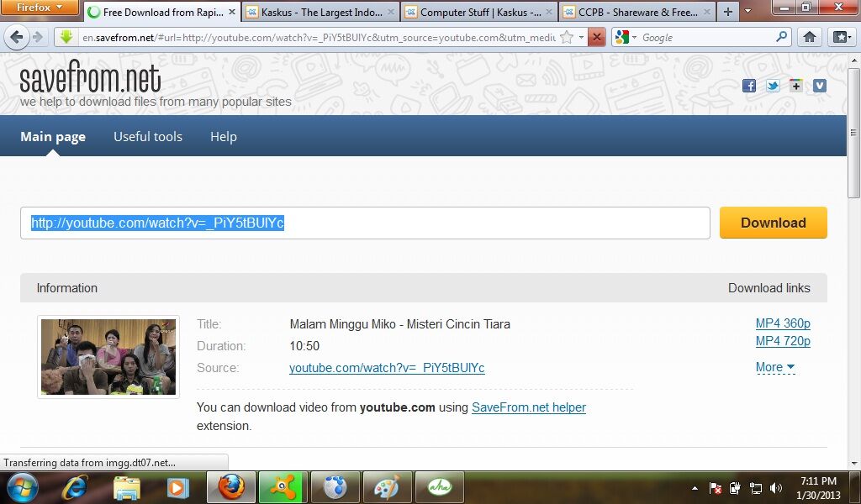The height and width of the screenshot is (504, 861).
Task: Switch to the Firefox taskbar button
Action: click(x=231, y=487)
